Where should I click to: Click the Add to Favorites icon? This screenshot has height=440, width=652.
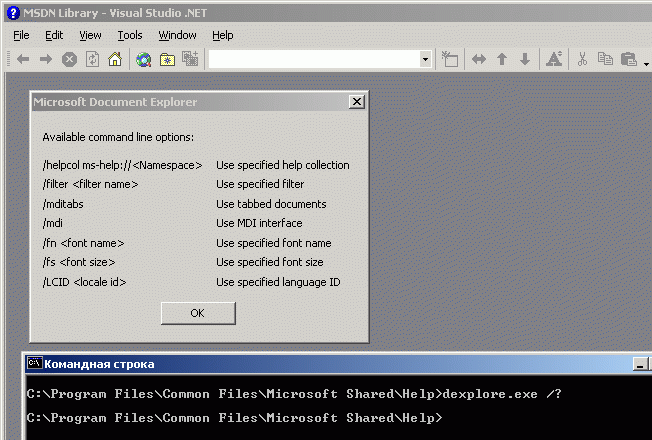point(190,59)
